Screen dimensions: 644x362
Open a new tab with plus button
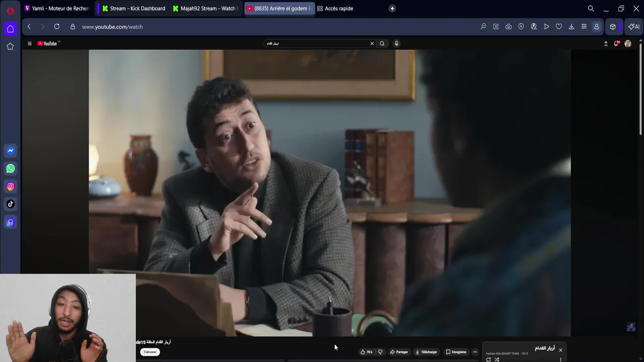point(392,9)
